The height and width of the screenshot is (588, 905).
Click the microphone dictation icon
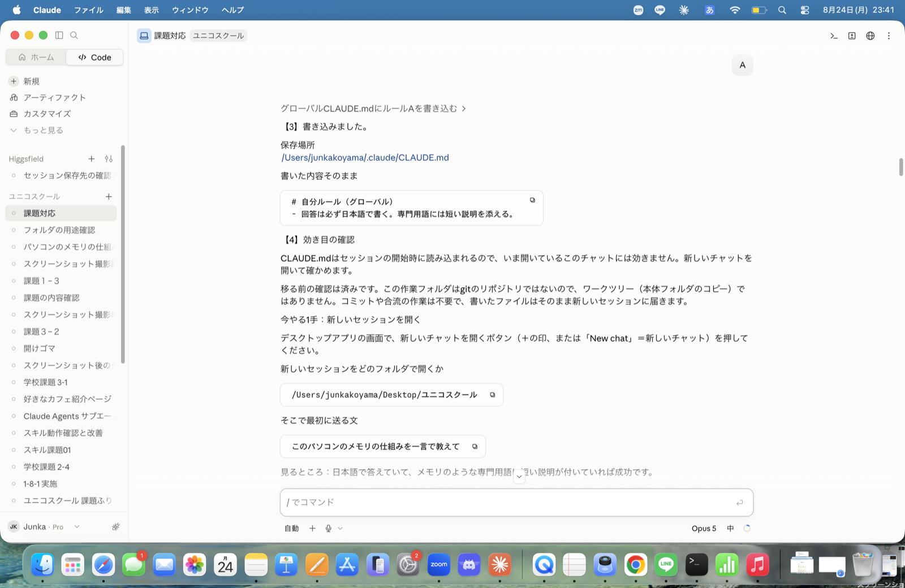(328, 528)
